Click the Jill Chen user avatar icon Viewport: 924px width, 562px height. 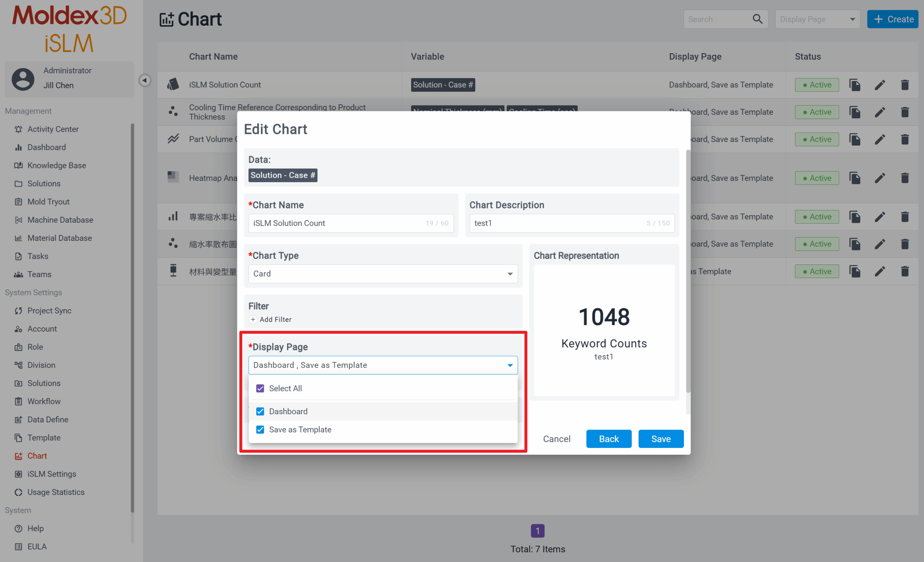pyautogui.click(x=23, y=79)
